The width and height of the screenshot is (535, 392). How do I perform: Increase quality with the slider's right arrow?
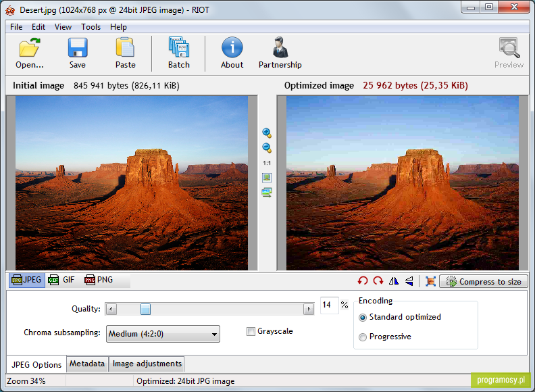[x=309, y=309]
